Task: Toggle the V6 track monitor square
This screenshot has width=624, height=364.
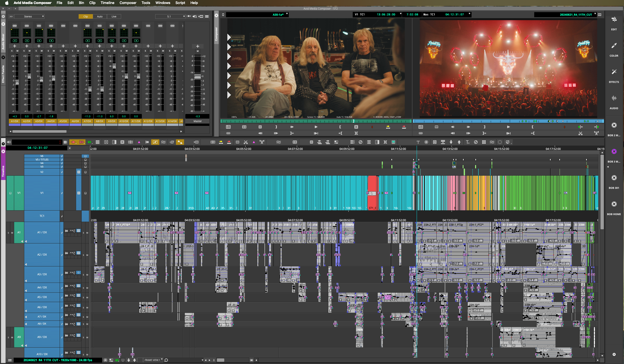Action: pos(85,156)
